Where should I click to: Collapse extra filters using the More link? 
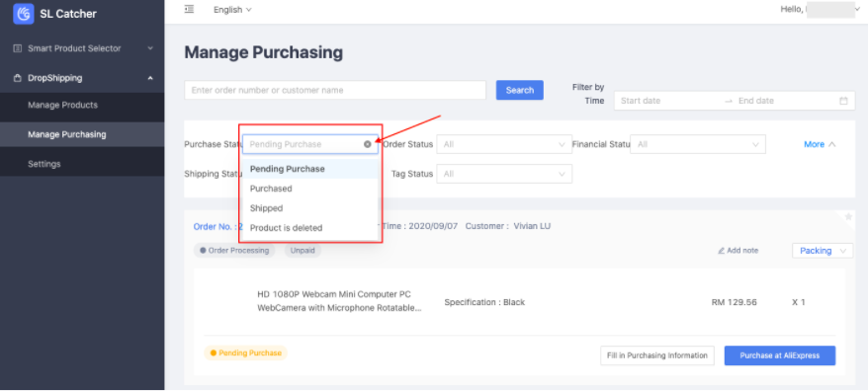(x=820, y=144)
